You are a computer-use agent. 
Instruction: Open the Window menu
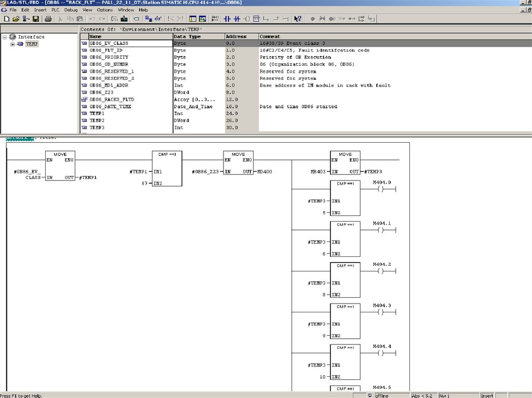tap(126, 10)
